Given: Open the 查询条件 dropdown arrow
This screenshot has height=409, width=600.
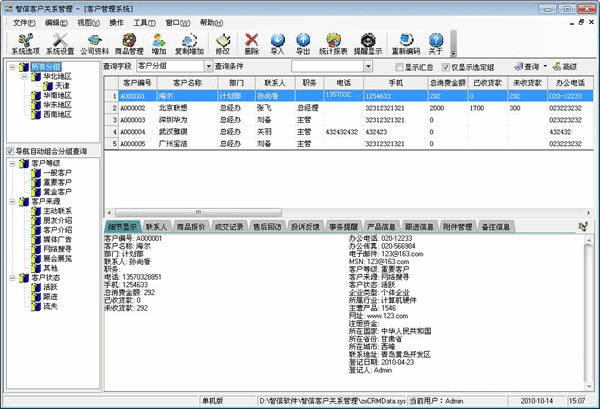Looking at the screenshot, I should tap(368, 67).
